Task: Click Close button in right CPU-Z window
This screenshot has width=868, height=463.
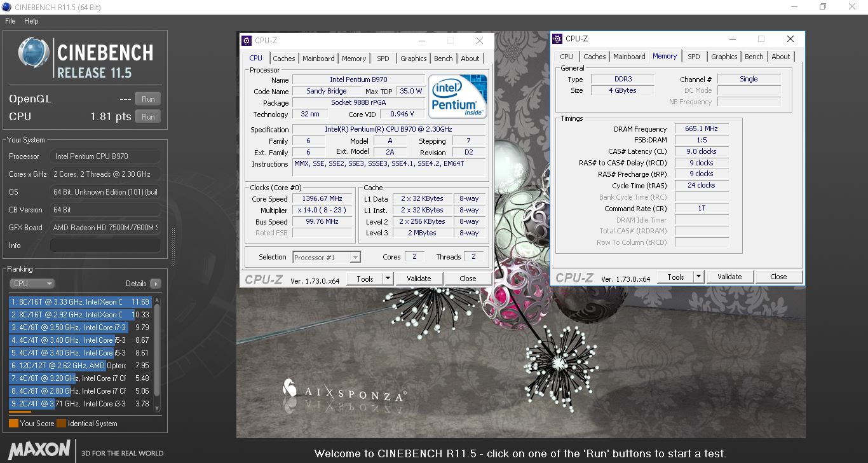Action: pos(778,277)
